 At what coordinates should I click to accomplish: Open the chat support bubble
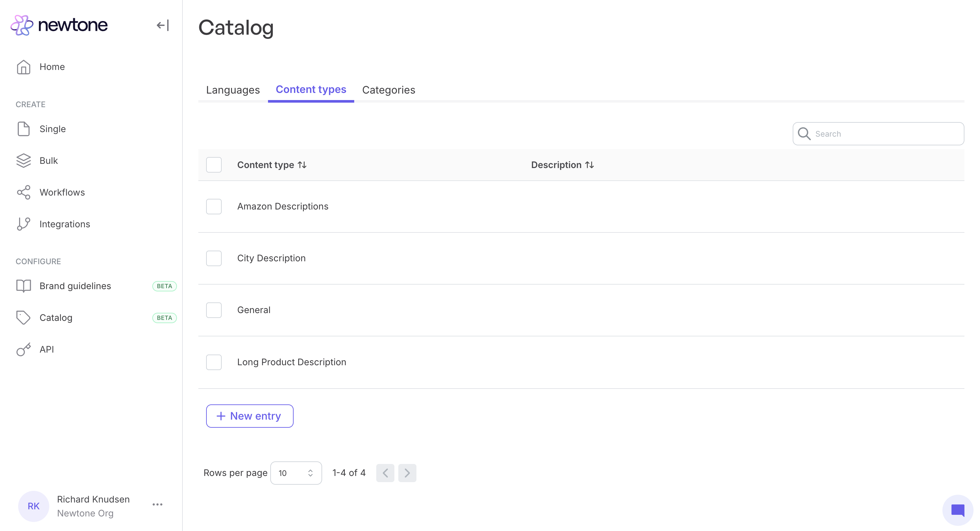tap(958, 510)
